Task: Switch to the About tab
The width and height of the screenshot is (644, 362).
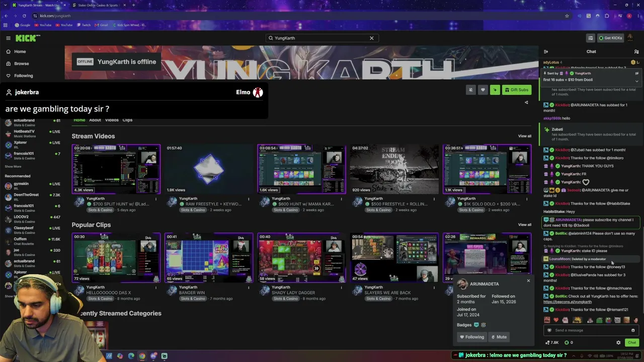Action: [x=95, y=120]
